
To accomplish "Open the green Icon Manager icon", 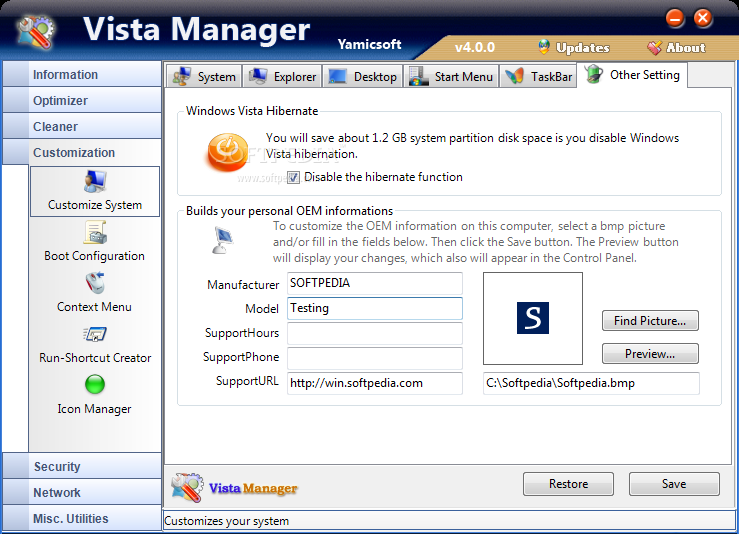I will pyautogui.click(x=95, y=385).
